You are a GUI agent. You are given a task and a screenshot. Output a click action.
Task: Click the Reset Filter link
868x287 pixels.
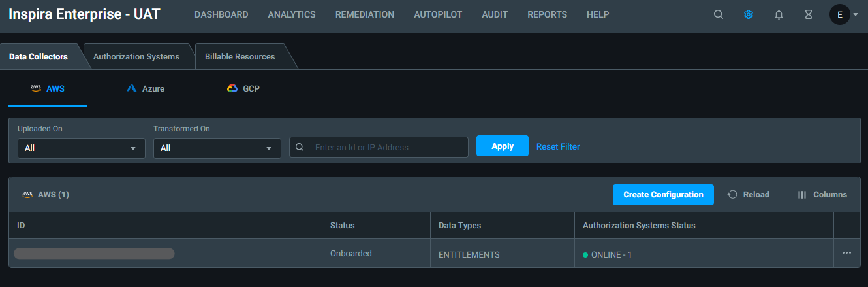pos(558,146)
